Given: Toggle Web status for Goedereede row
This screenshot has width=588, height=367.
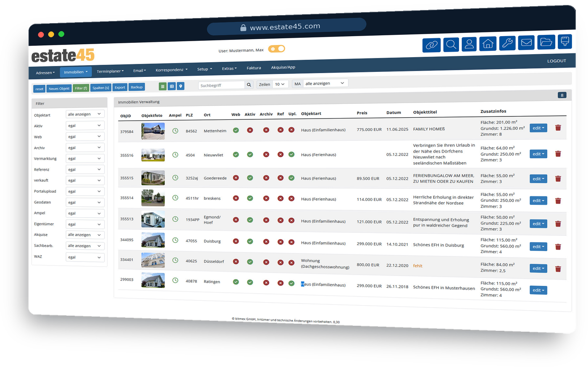Looking at the screenshot, I should pyautogui.click(x=236, y=178).
